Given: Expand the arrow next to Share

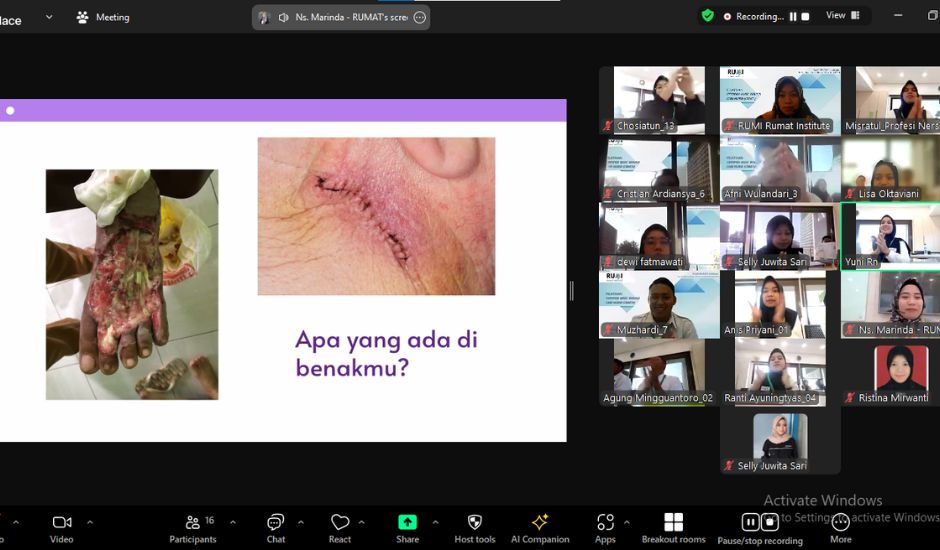Looking at the screenshot, I should click(x=435, y=522).
